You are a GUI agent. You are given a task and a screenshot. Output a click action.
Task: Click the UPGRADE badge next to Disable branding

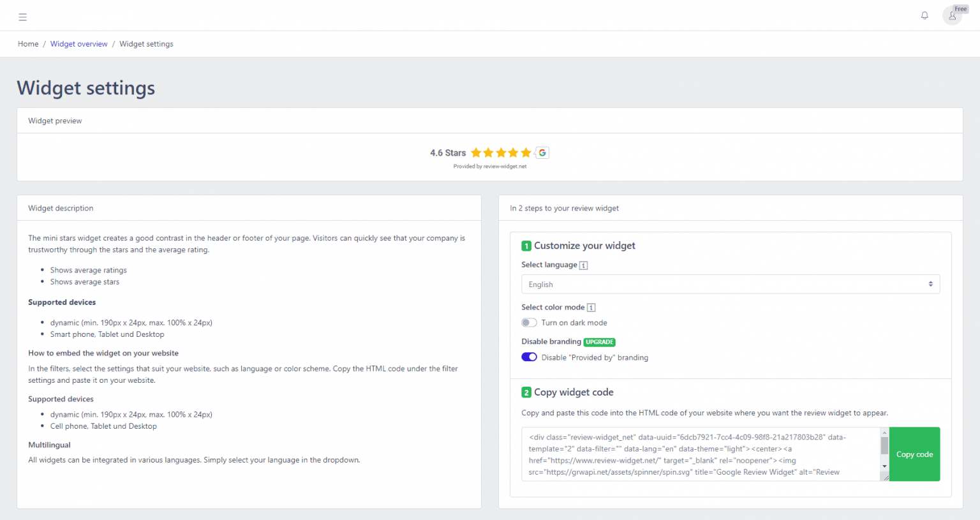click(599, 342)
